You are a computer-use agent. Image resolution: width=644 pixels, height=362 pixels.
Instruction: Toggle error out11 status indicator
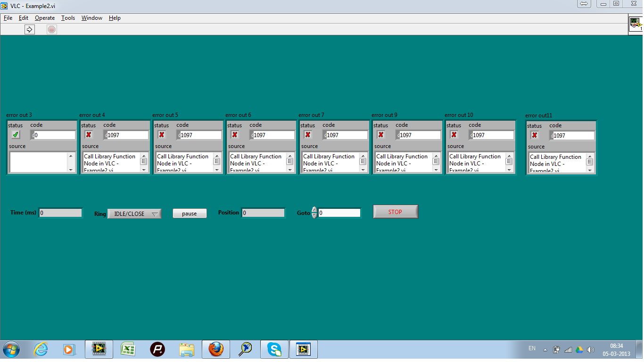pos(535,135)
